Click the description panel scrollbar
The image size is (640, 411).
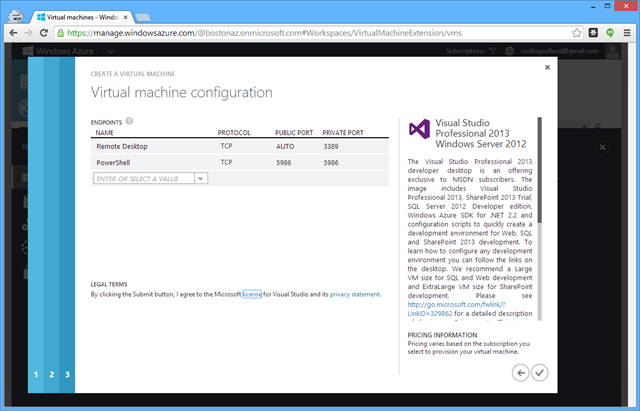(540, 170)
